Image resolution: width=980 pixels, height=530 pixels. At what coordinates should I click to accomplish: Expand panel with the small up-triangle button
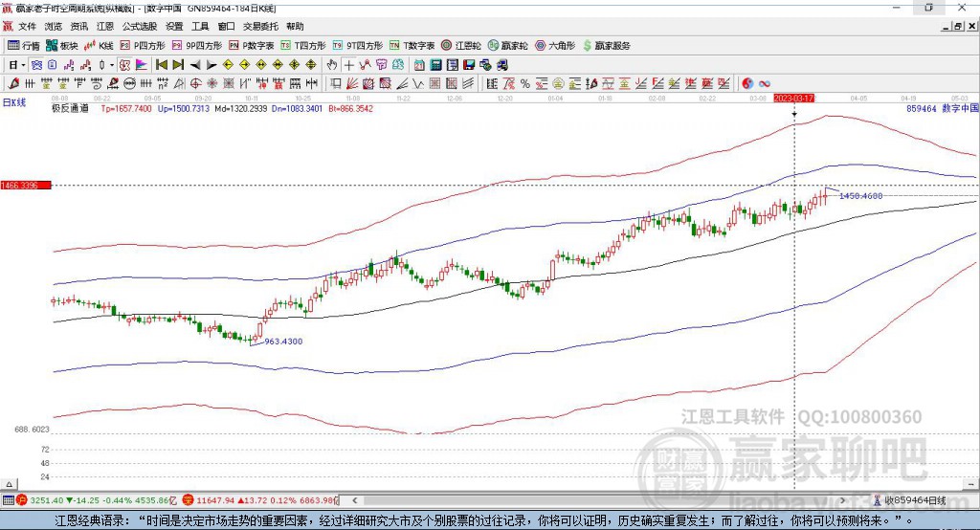tap(9, 484)
